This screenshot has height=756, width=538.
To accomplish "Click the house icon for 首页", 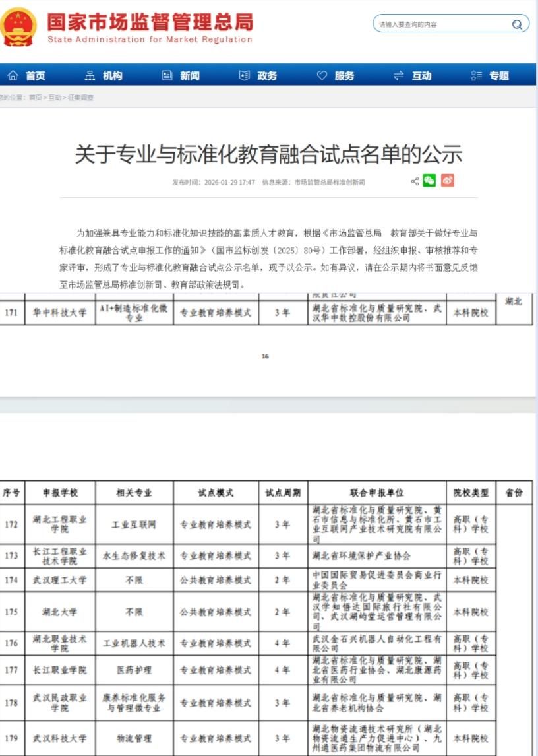I will coord(13,76).
